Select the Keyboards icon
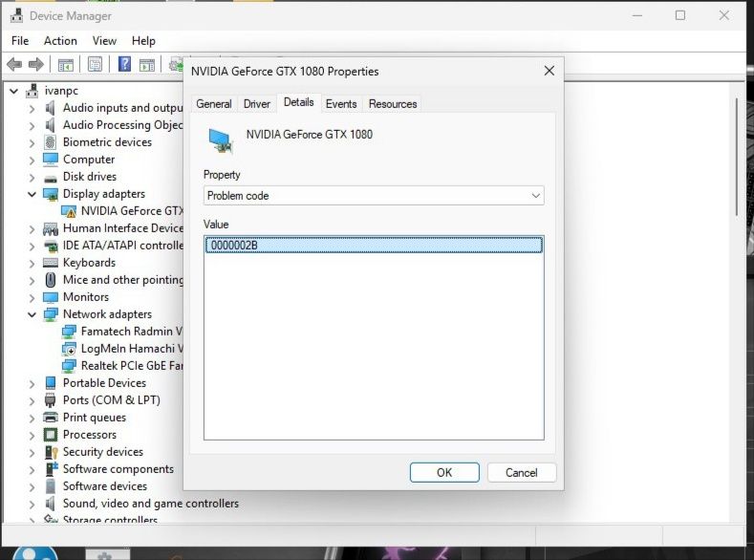 (51, 263)
